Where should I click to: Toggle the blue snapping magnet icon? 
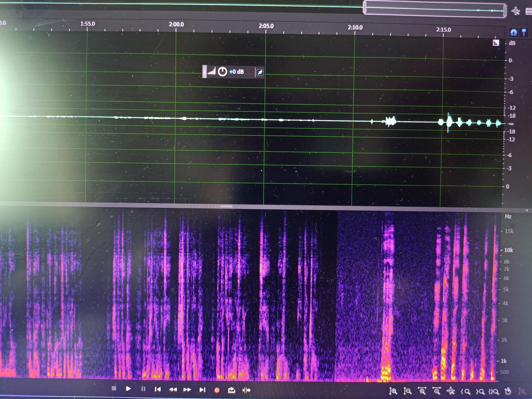pos(513,32)
